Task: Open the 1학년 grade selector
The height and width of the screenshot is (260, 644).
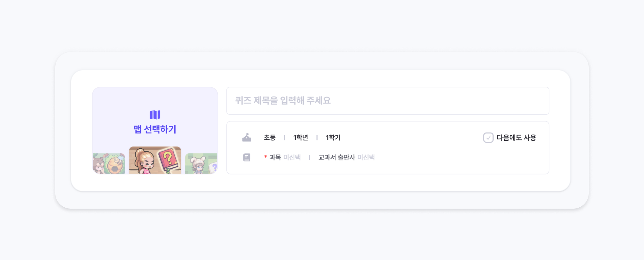Action: click(301, 138)
